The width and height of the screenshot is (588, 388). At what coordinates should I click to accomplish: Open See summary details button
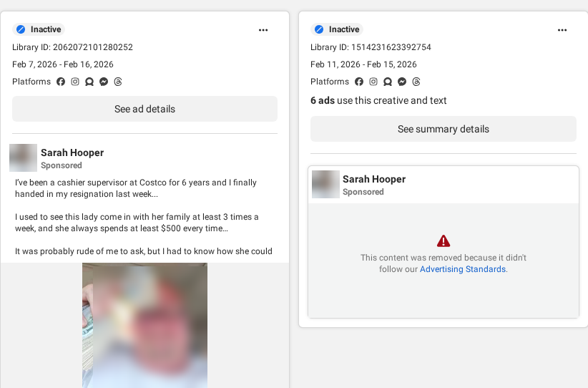pos(444,129)
